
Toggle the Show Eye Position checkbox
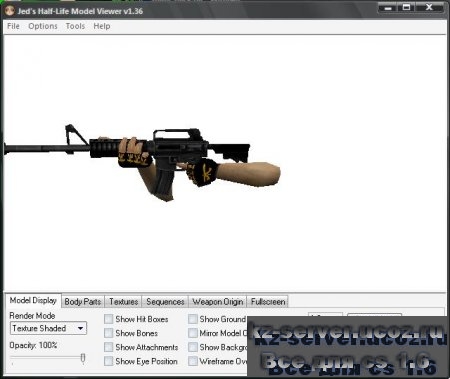[x=109, y=361]
